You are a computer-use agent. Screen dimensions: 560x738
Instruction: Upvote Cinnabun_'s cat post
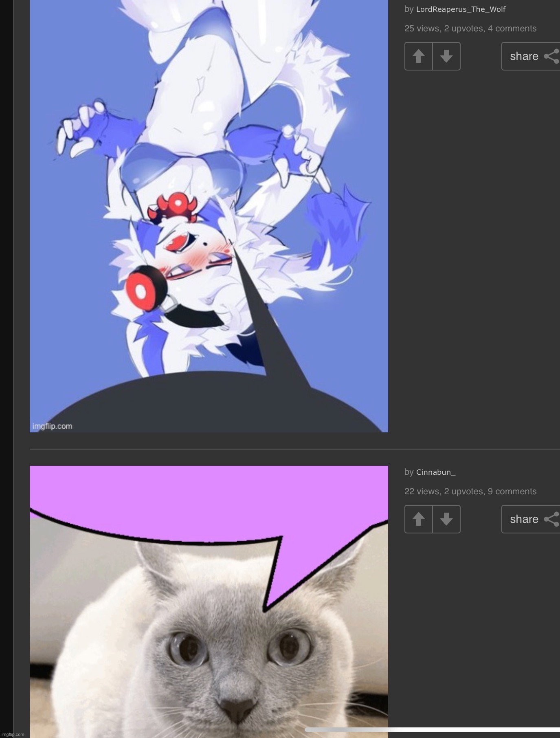tap(419, 519)
